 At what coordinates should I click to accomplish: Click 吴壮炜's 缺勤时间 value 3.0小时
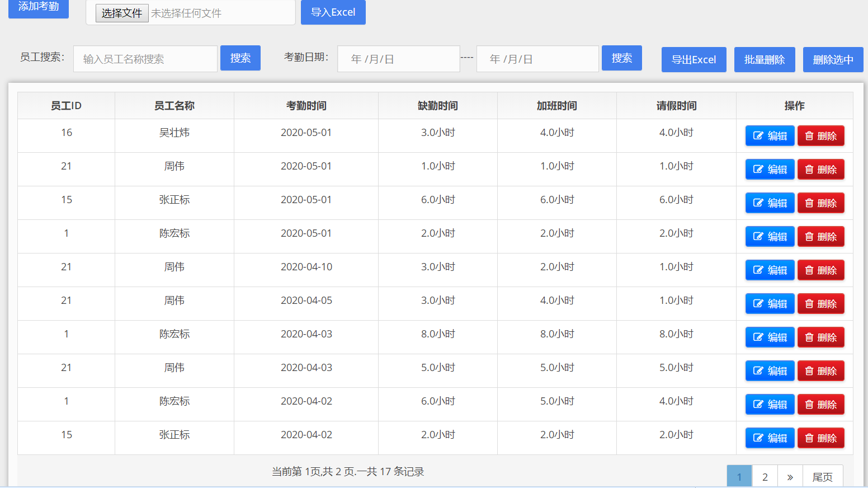pos(438,133)
